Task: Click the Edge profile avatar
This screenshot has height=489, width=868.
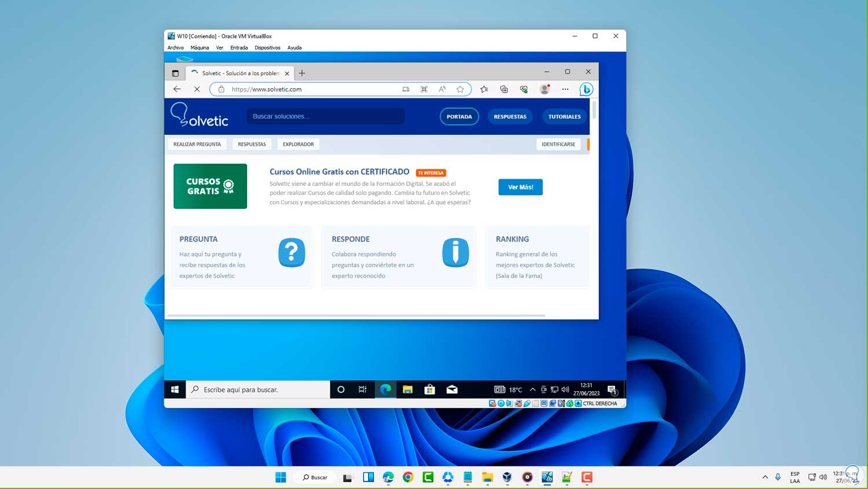Action: coord(545,89)
